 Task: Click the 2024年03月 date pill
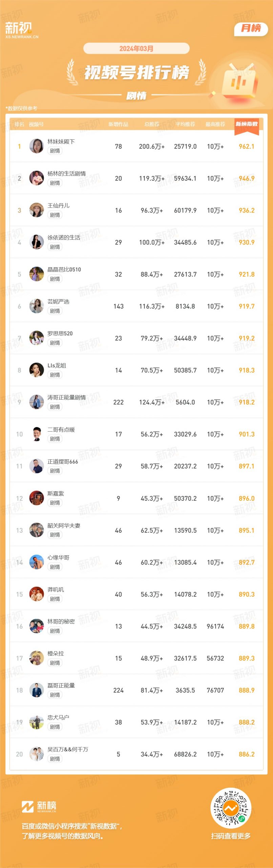[x=136, y=48]
